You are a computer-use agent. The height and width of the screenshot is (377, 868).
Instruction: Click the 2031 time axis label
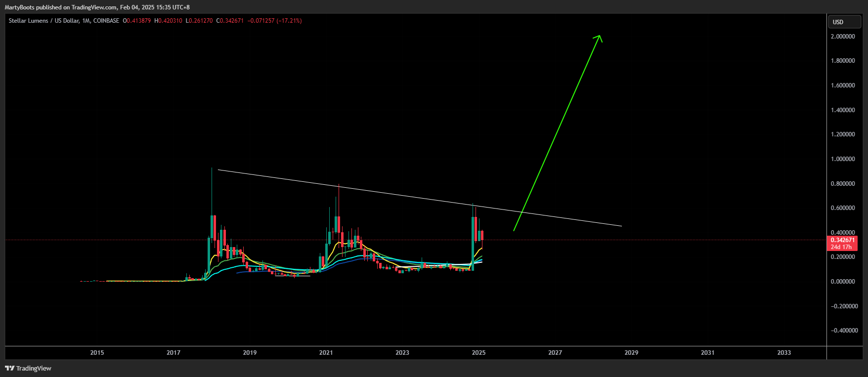click(708, 353)
